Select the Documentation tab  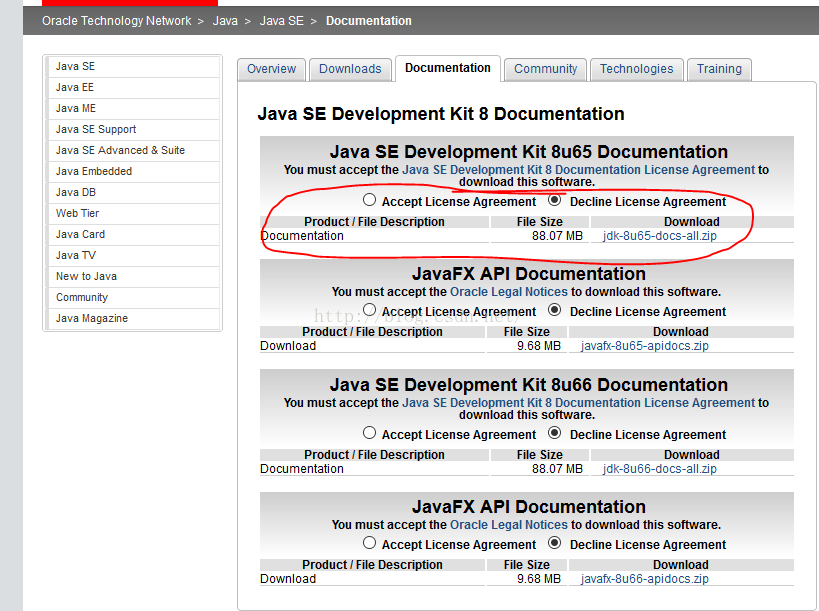[x=448, y=68]
